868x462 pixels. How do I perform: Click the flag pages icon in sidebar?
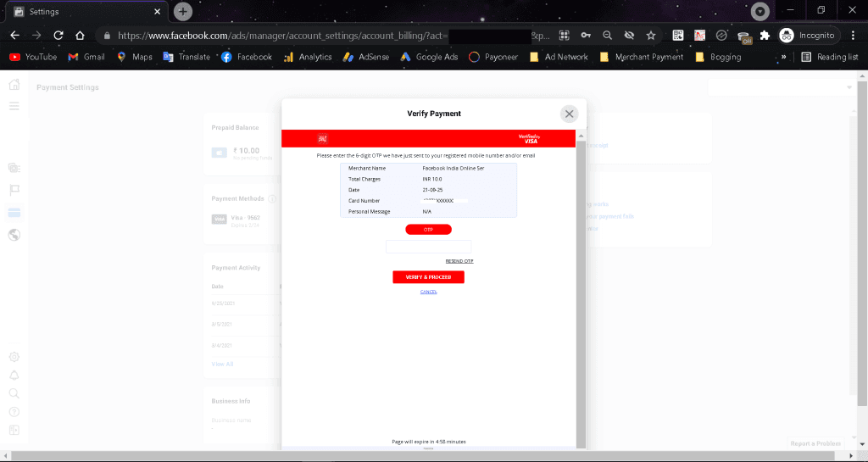pyautogui.click(x=14, y=191)
